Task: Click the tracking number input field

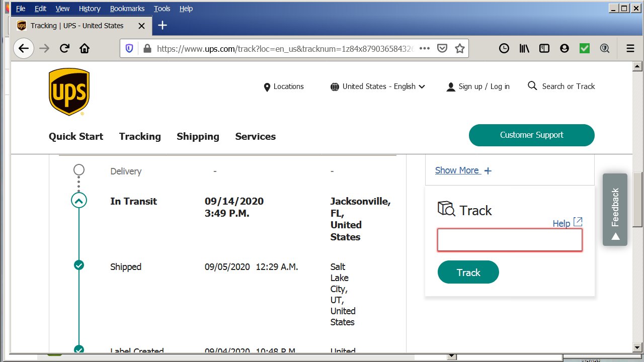Action: pos(509,240)
